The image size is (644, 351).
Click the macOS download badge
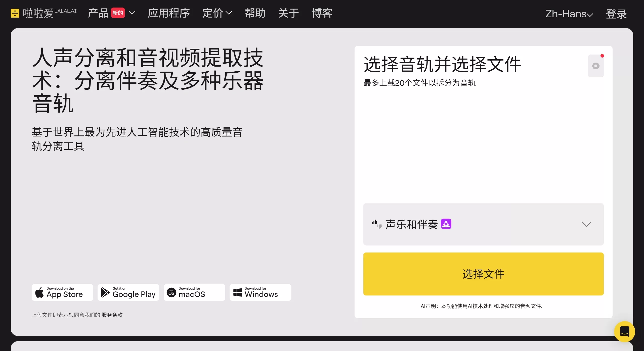(x=194, y=292)
